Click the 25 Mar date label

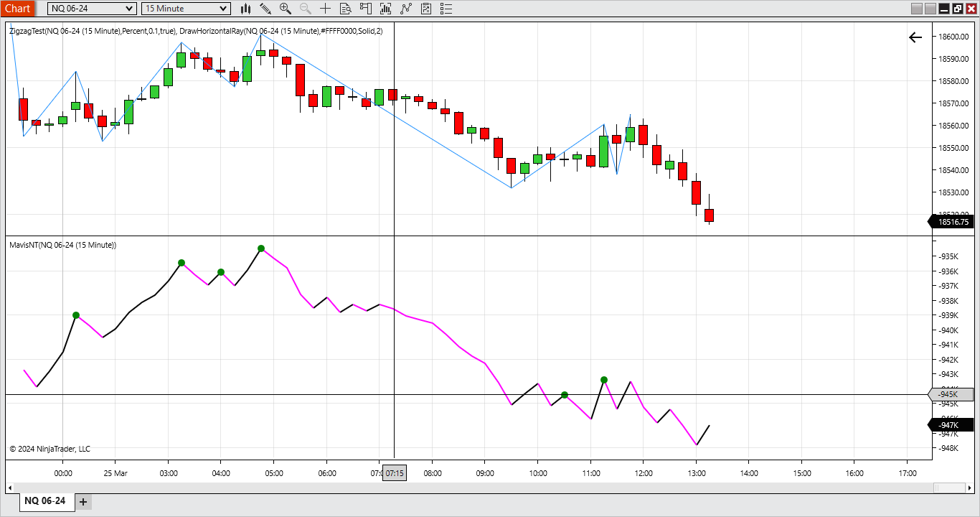tap(116, 473)
